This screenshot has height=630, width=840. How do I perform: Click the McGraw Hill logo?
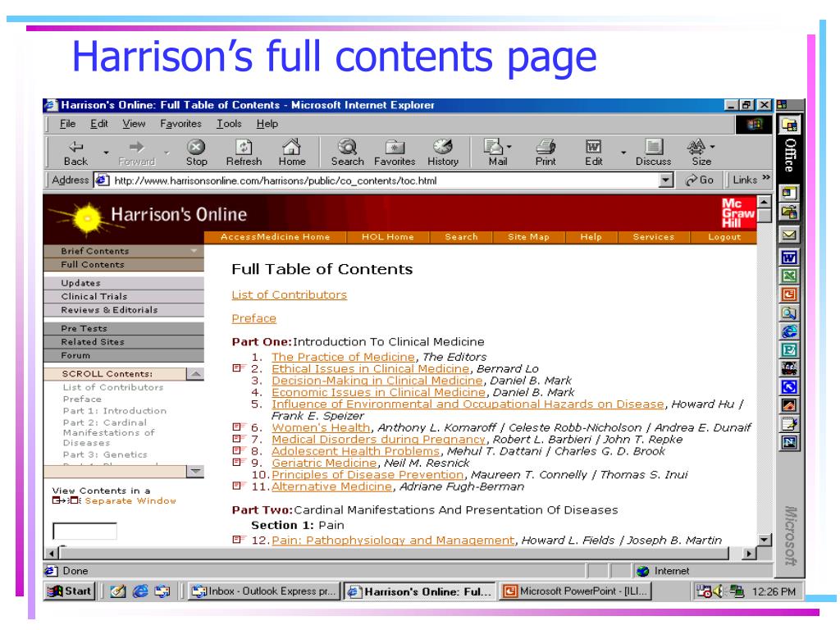737,212
